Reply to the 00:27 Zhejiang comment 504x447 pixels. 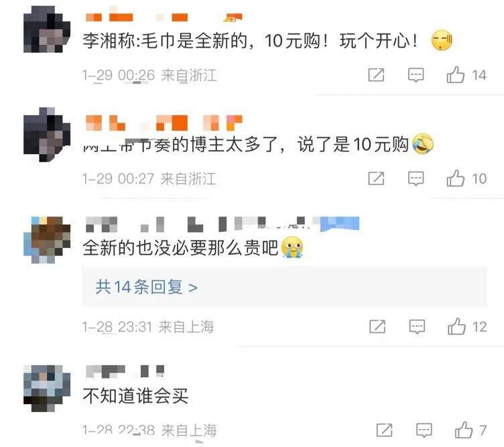point(416,179)
